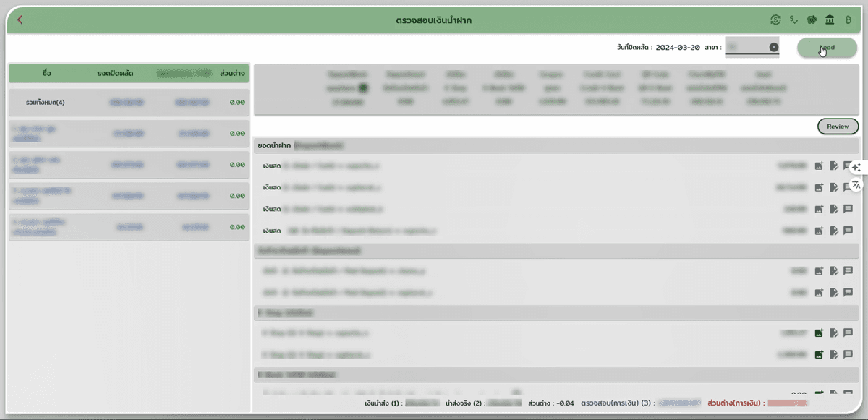Open the piggy bank savings icon
Viewport: 868px width, 420px height.
point(812,20)
